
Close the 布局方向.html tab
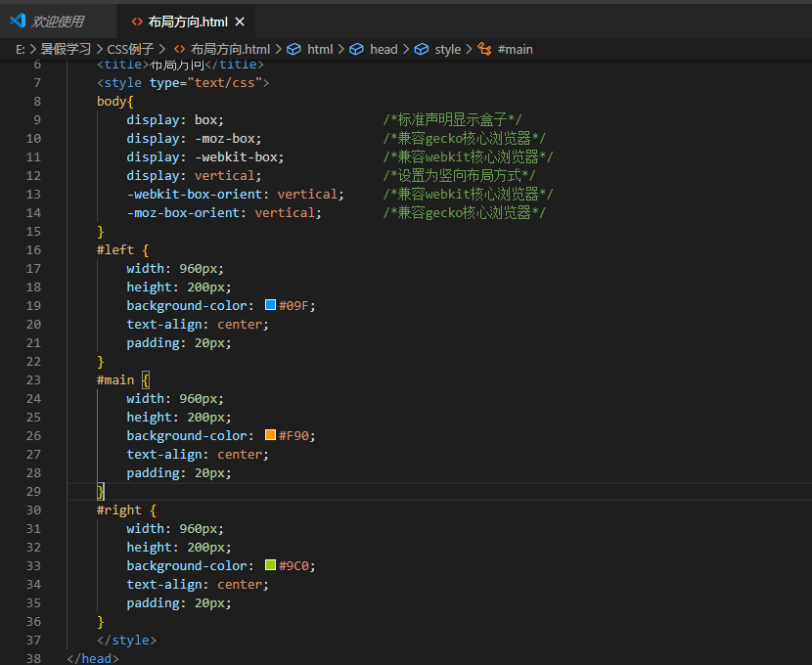240,22
